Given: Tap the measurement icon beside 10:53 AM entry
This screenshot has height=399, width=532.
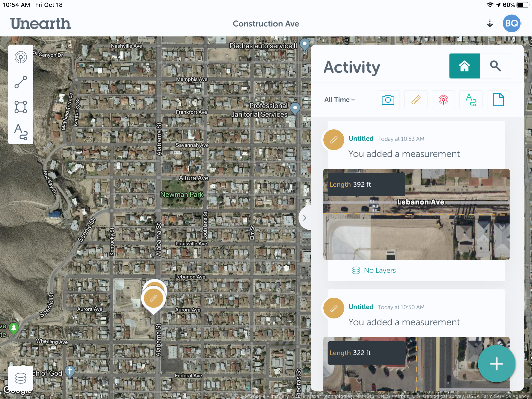Looking at the screenshot, I should [334, 140].
